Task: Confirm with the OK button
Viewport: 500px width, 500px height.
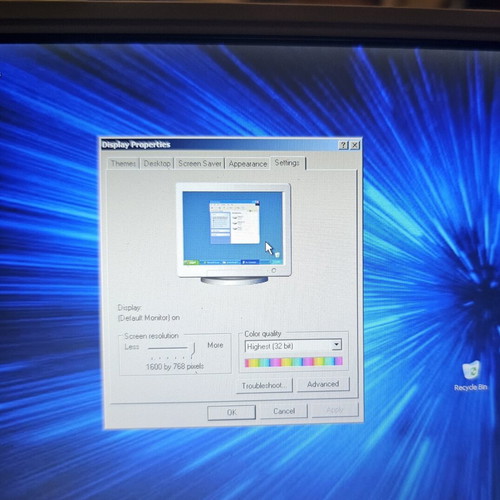Action: (x=232, y=412)
